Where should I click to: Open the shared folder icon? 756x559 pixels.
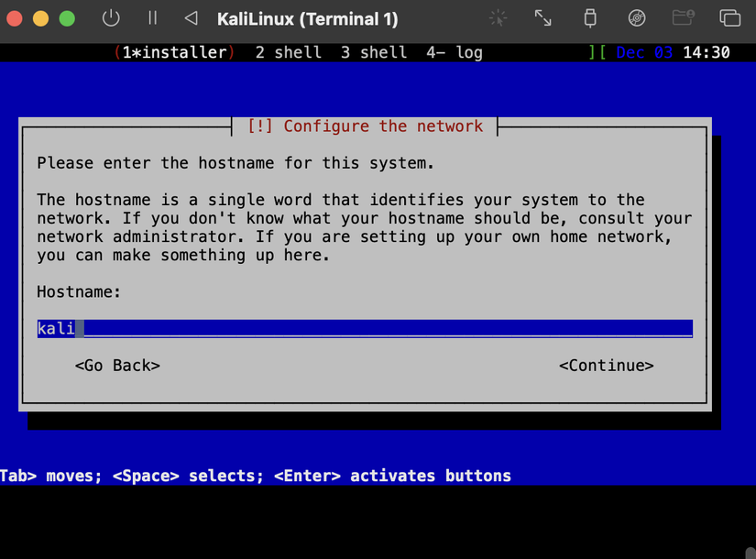tap(684, 17)
